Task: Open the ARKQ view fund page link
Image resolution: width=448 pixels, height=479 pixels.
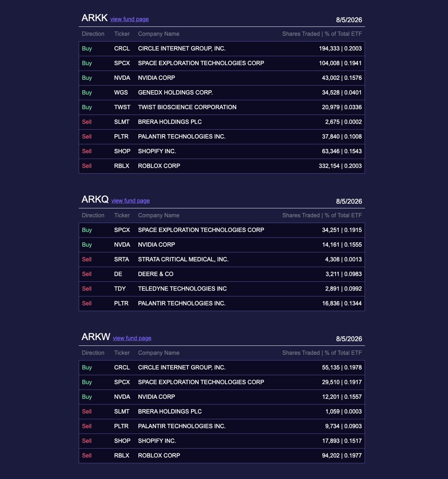Action: click(x=130, y=201)
